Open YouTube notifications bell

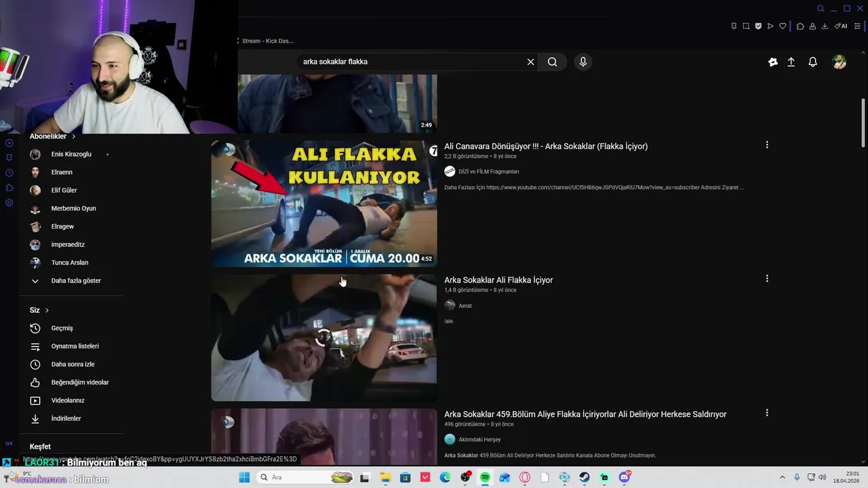tap(812, 62)
